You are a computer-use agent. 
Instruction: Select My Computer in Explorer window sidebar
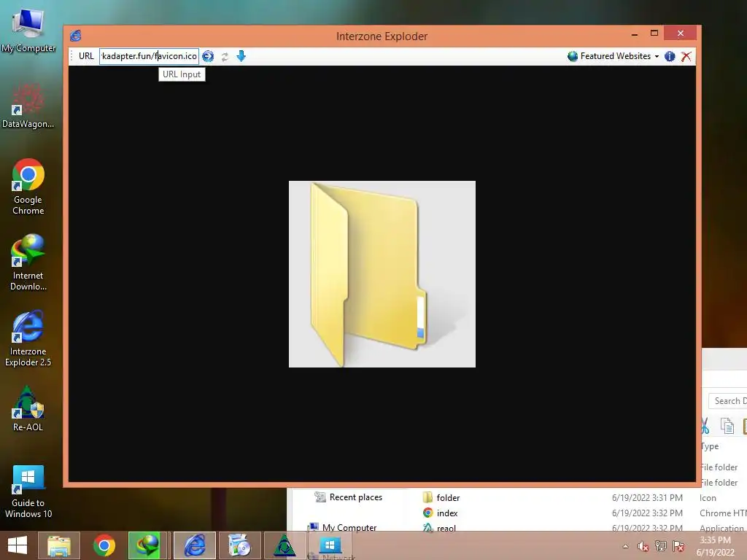click(342, 527)
